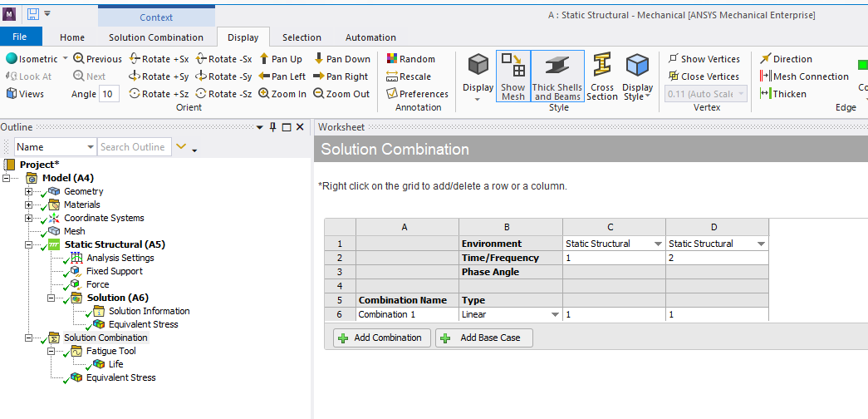Open the Name filter dropdown
The height and width of the screenshot is (419, 868).
(x=91, y=147)
